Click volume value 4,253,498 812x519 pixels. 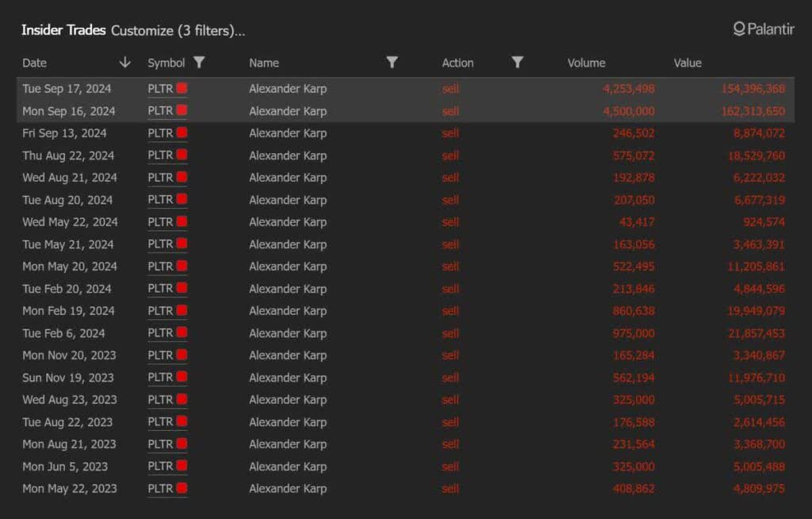coord(629,89)
